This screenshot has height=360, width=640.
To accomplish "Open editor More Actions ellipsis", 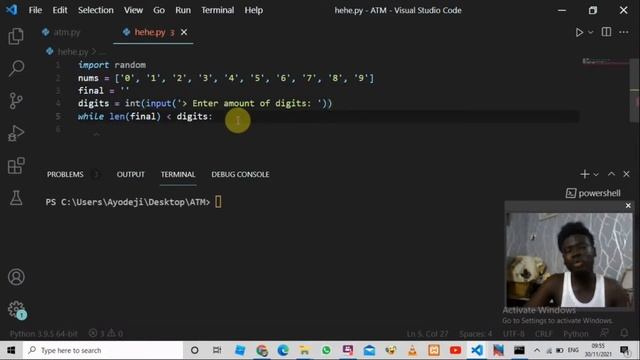I will point(624,32).
